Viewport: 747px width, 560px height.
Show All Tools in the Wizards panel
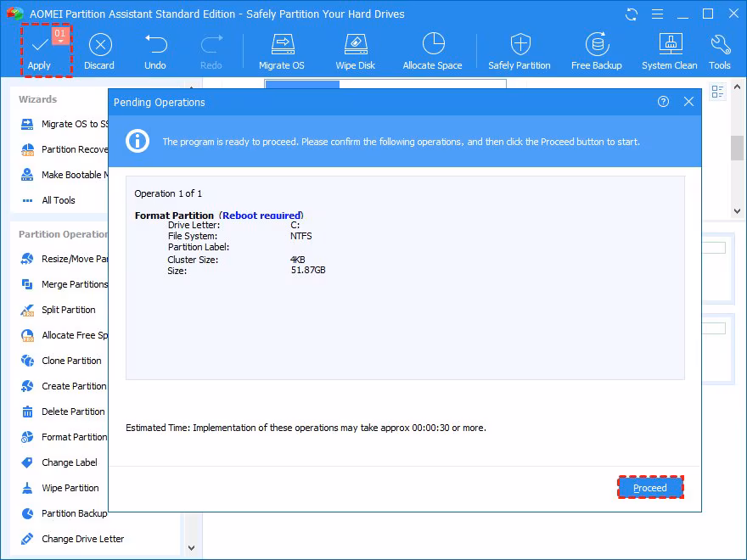click(48, 200)
